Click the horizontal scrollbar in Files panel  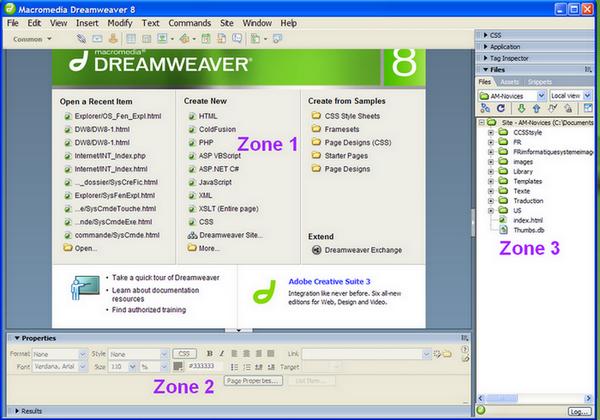pos(535,399)
